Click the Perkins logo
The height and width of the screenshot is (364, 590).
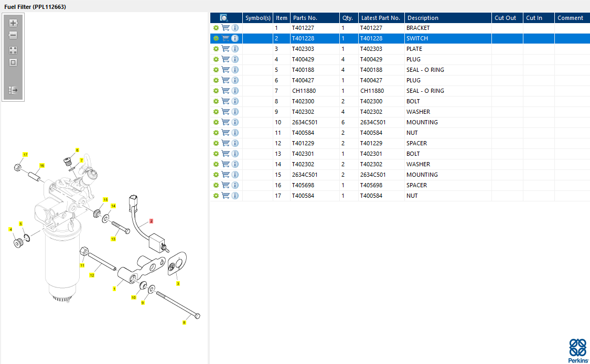pos(578,351)
